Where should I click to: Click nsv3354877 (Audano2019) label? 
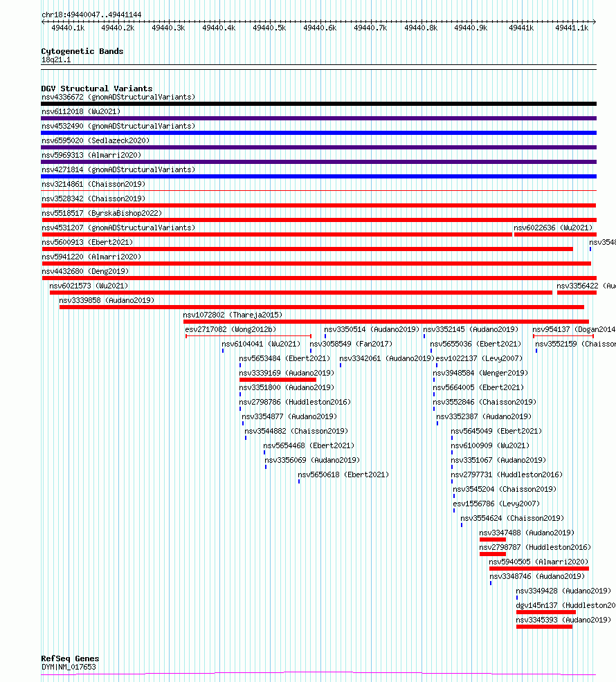pos(289,416)
